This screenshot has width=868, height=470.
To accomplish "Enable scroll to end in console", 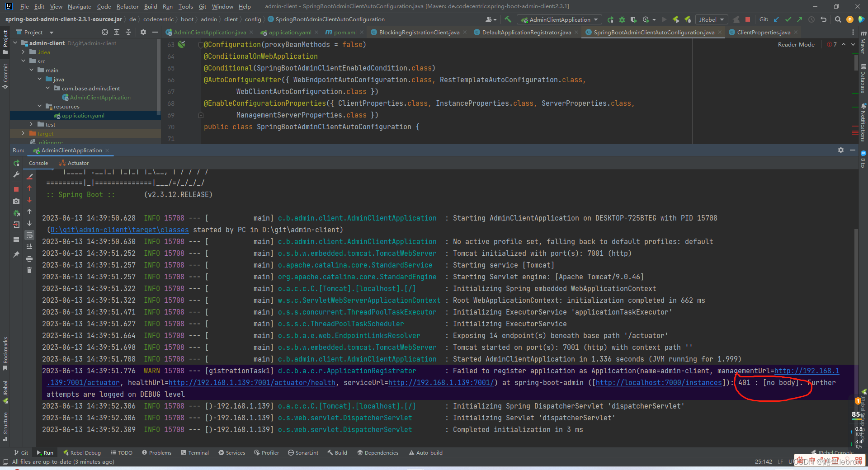I will coord(29,246).
